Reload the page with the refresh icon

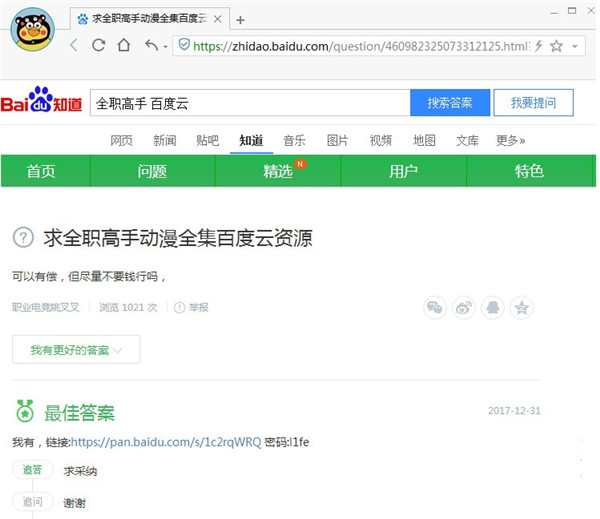coord(99,45)
